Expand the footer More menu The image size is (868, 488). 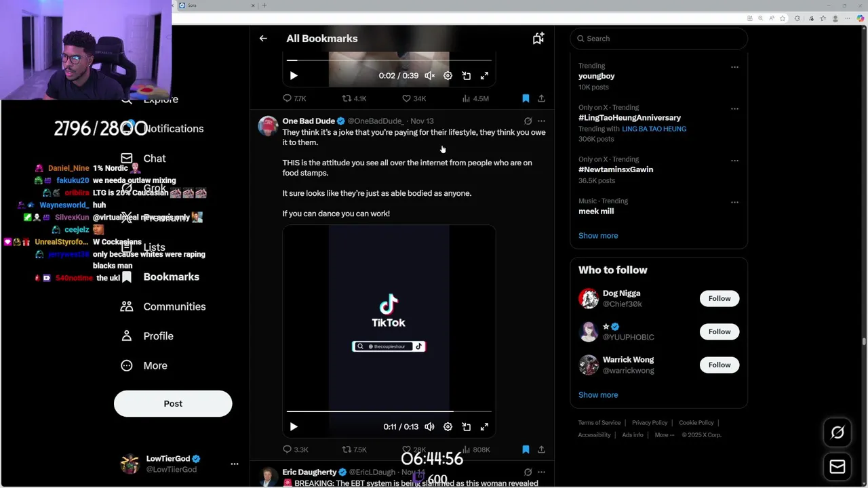click(665, 435)
